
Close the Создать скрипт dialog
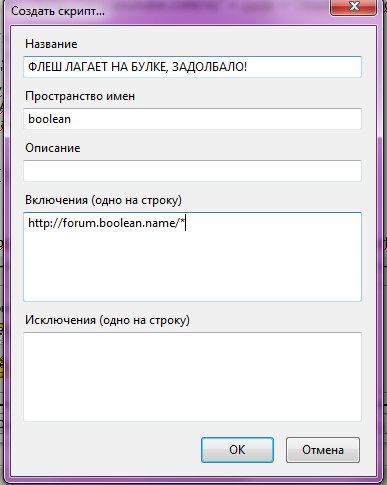(x=354, y=7)
